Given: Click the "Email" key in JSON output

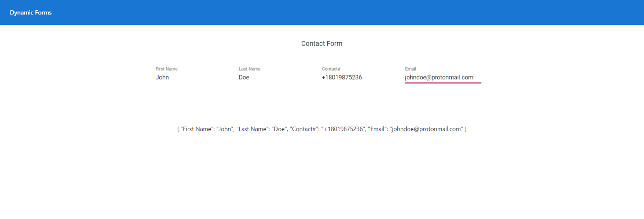Looking at the screenshot, I should point(377,129).
